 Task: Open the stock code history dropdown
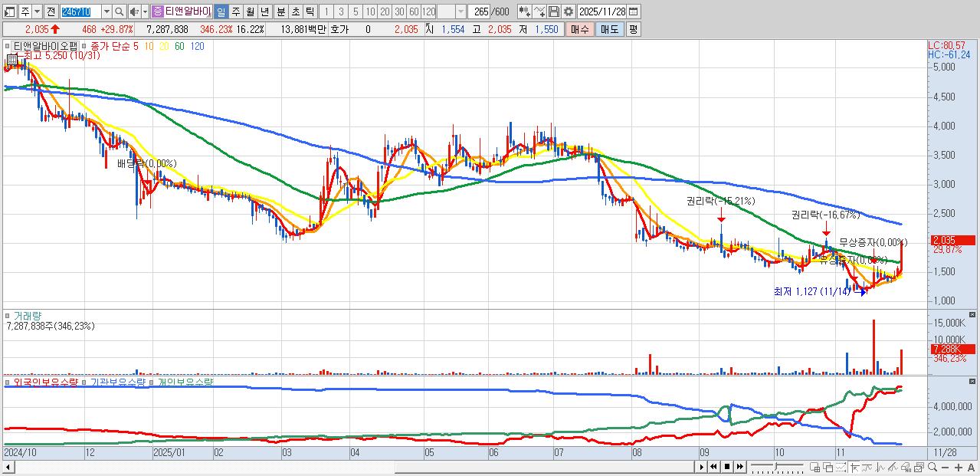click(107, 11)
